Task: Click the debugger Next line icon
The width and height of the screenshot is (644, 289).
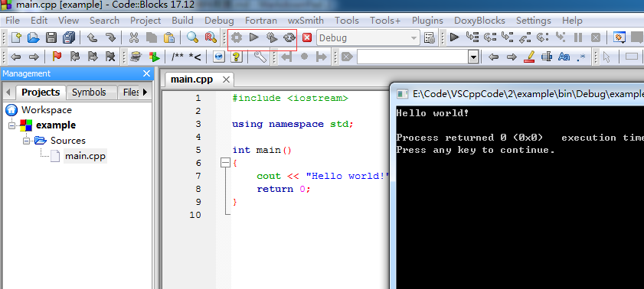Action: point(490,37)
